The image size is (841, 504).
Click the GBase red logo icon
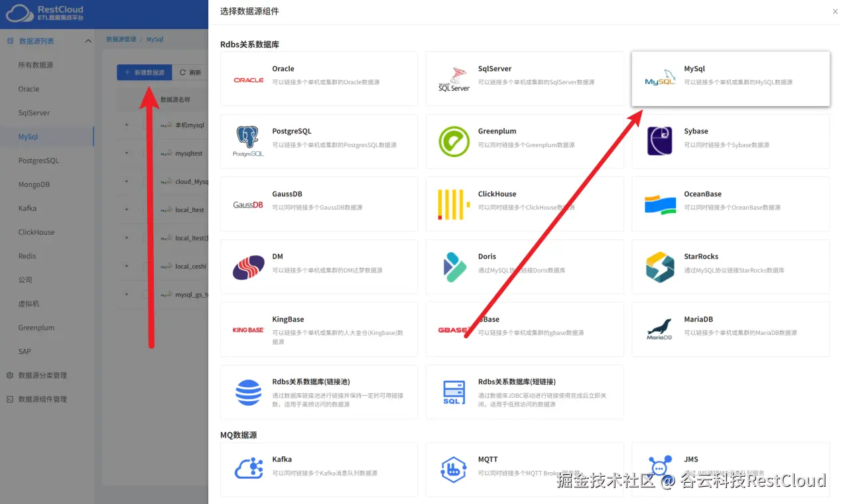pos(454,330)
